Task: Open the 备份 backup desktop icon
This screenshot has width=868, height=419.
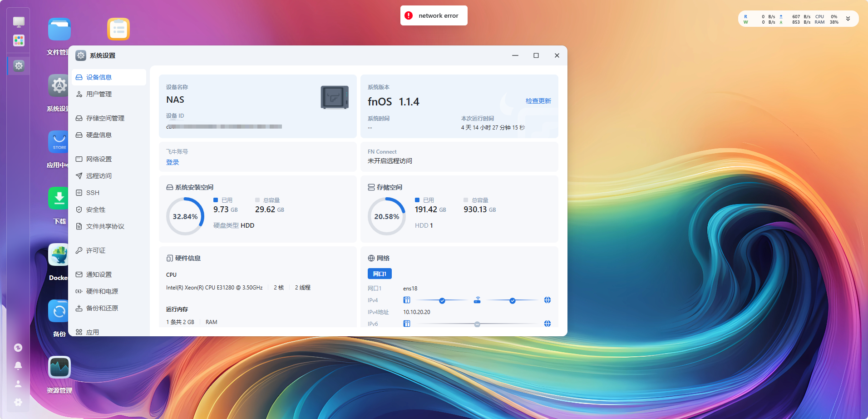Action: 59,311
